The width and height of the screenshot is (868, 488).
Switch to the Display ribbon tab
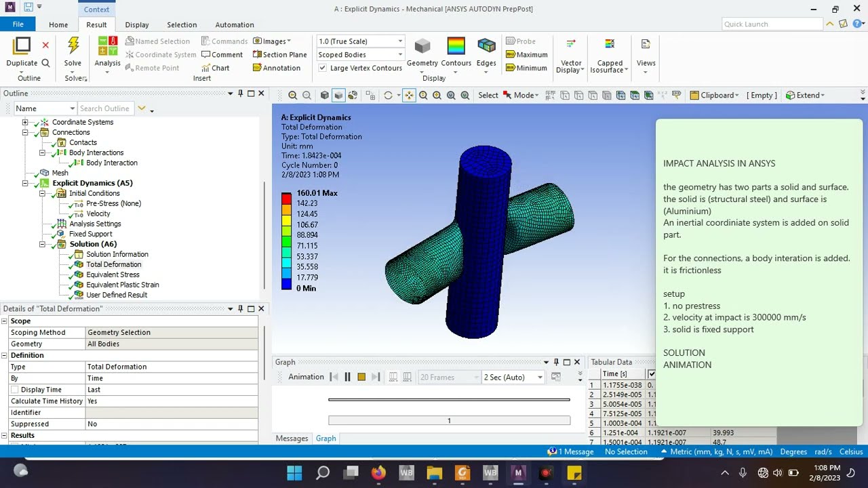(x=137, y=24)
